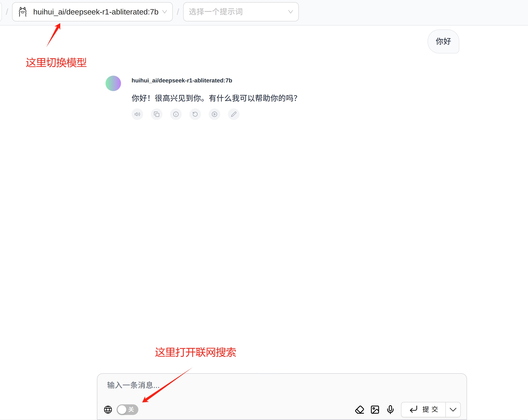Expand the arrow next to 提交
Screen dimensions: 528x420
coord(453,409)
